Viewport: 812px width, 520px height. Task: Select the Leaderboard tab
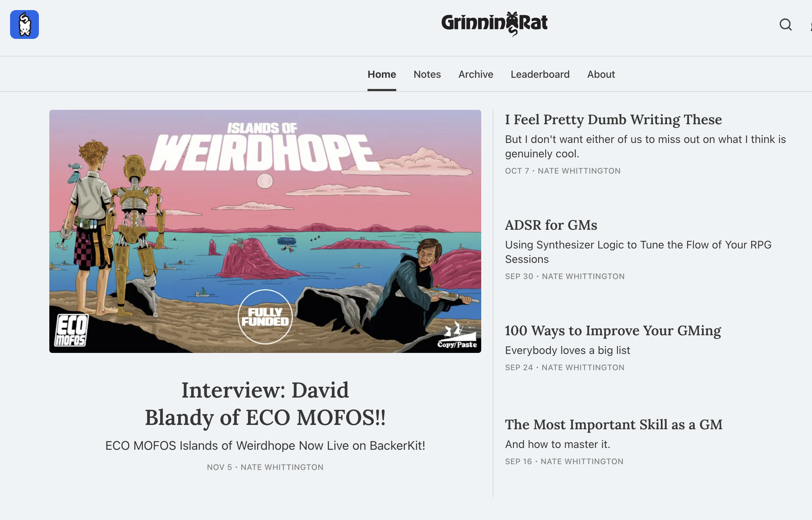point(540,74)
